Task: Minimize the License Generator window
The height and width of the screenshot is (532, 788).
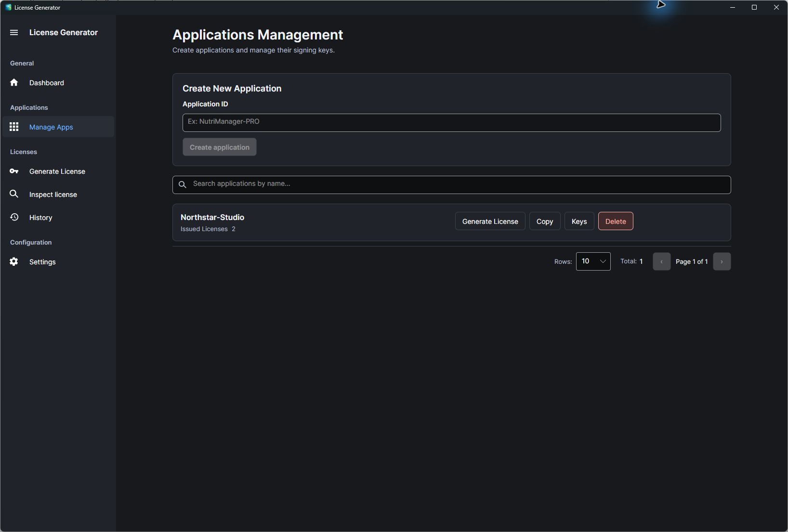Action: (733, 7)
